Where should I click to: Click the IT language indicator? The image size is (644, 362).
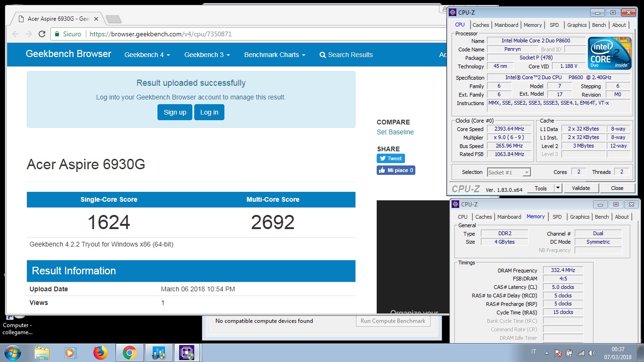click(x=534, y=352)
